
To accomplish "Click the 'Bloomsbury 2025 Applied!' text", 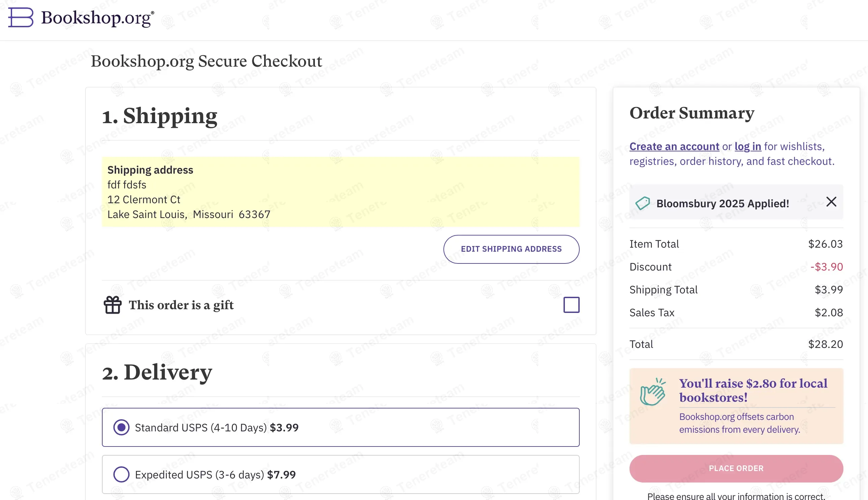I will (722, 203).
